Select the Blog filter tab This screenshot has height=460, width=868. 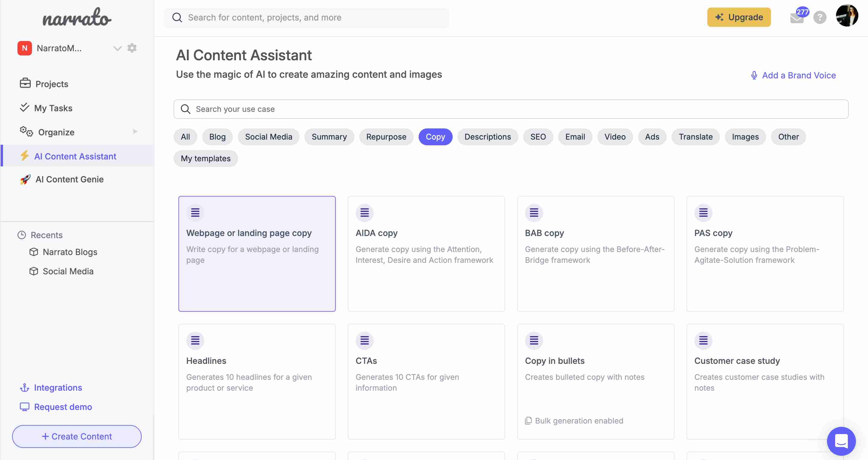(217, 137)
